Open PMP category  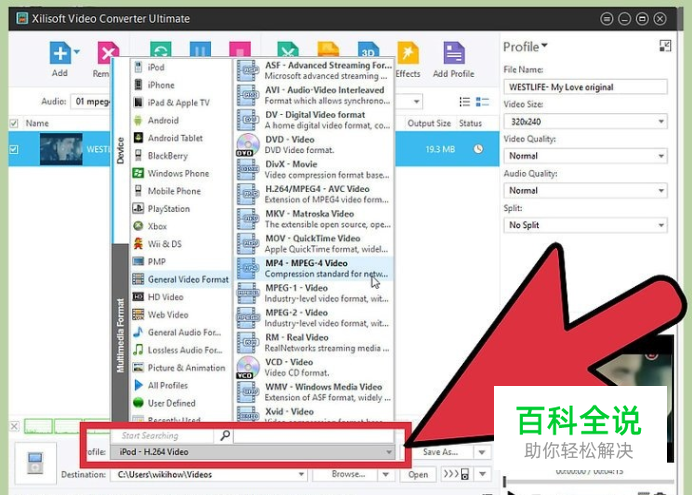181,261
